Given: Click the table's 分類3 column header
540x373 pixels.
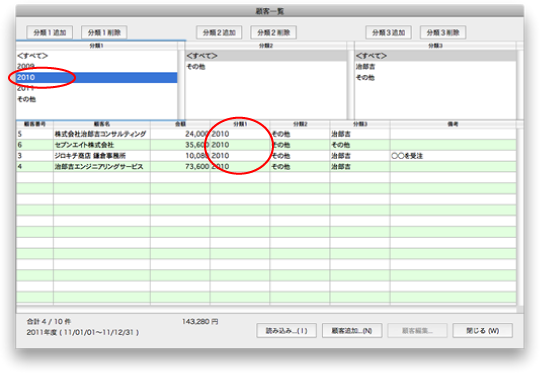Looking at the screenshot, I should (x=360, y=124).
